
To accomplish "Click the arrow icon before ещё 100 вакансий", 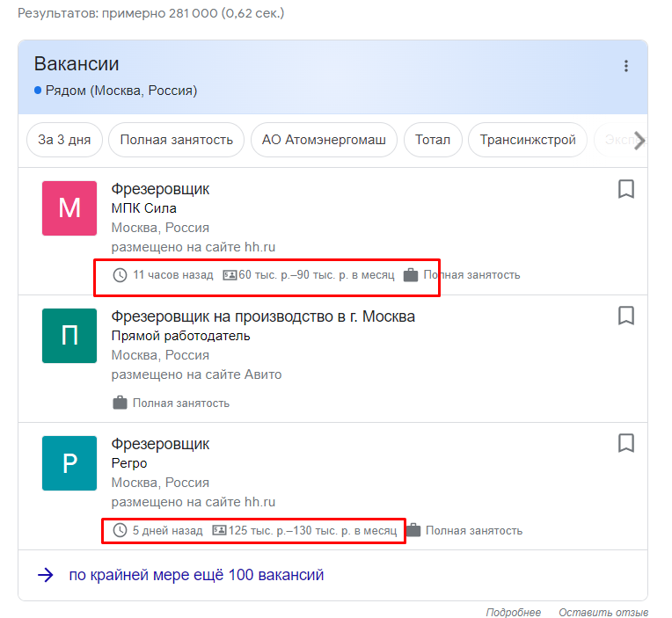I will coord(46,575).
